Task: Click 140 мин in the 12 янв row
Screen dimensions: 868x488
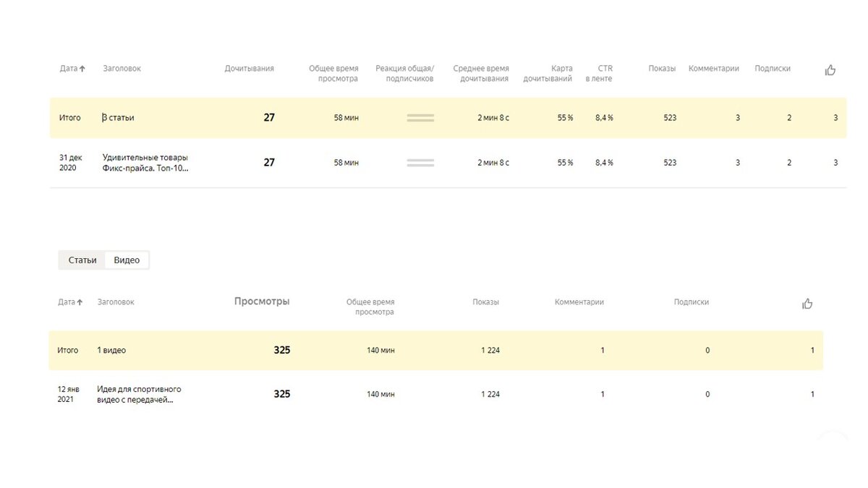Action: tap(381, 394)
